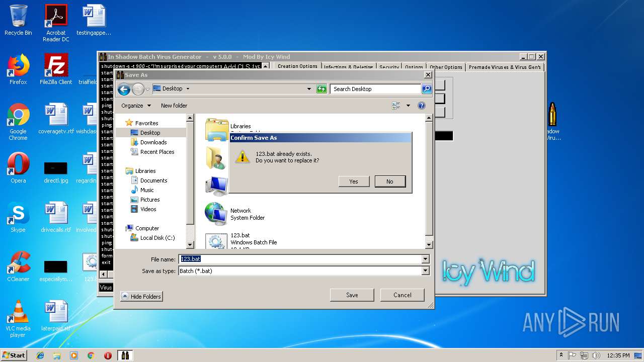
Task: Click the File name input field
Action: tap(300, 259)
